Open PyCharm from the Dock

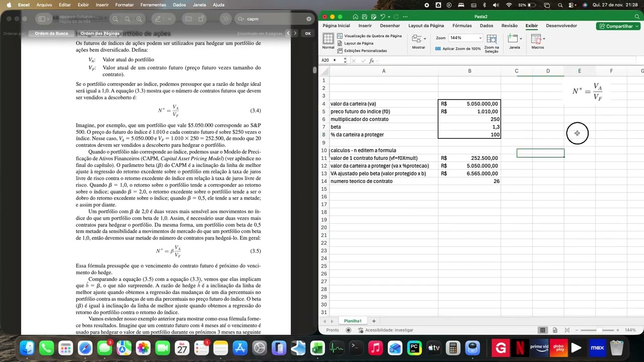[415, 347]
